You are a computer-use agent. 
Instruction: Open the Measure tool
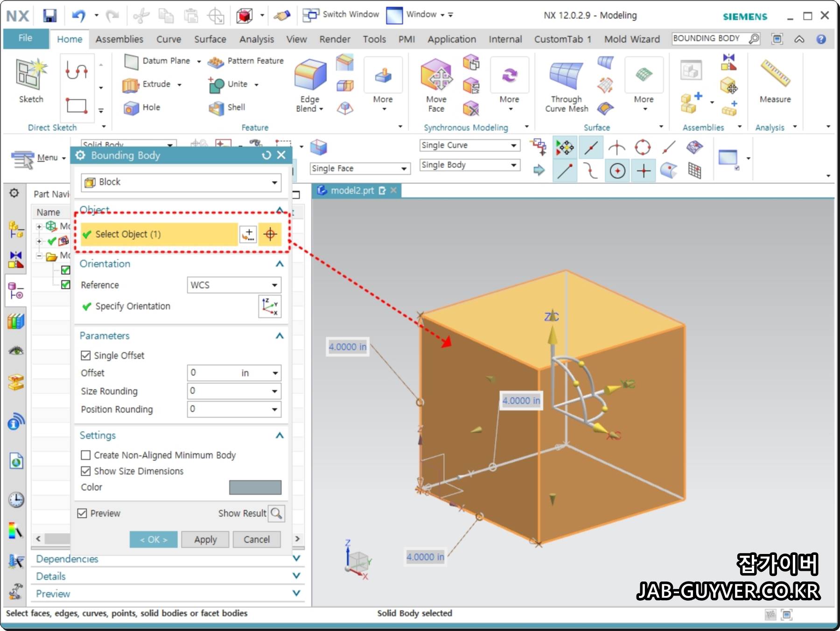coord(775,81)
